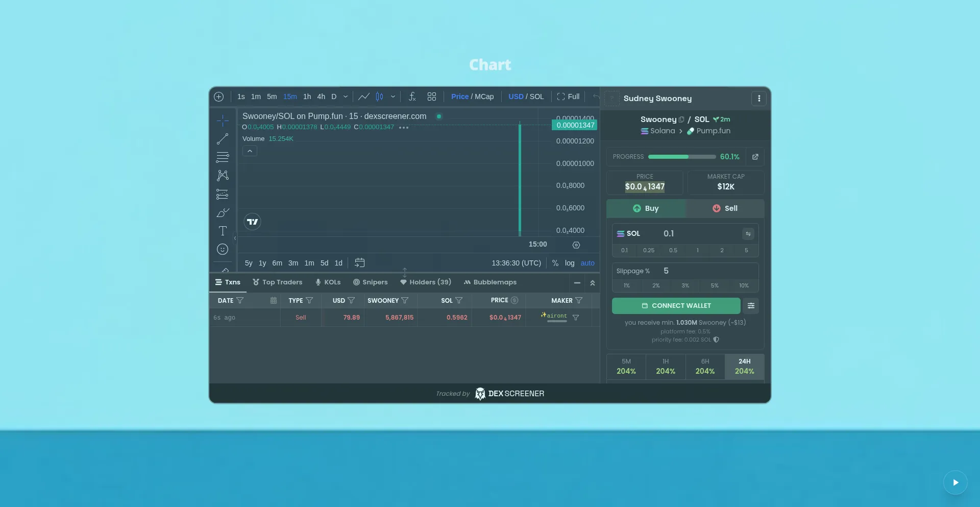
Task: Click the bonding curve progress bar
Action: [682, 157]
